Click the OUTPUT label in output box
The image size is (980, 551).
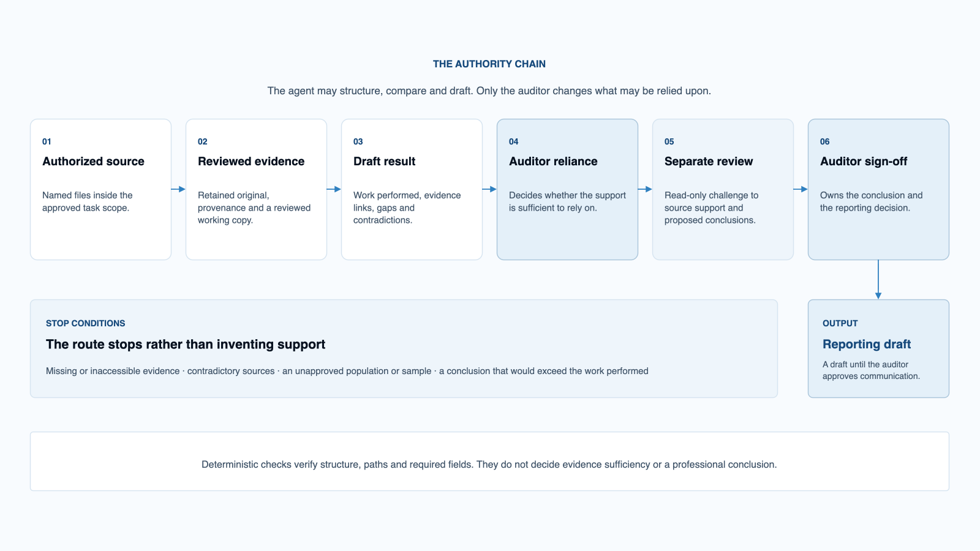pos(840,323)
